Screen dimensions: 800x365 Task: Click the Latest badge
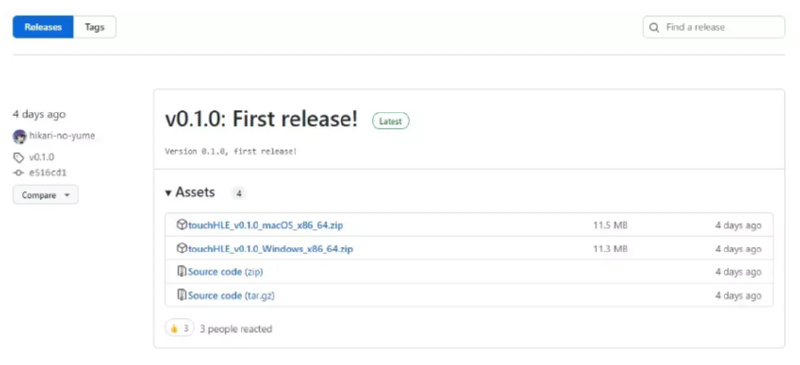pyautogui.click(x=390, y=121)
